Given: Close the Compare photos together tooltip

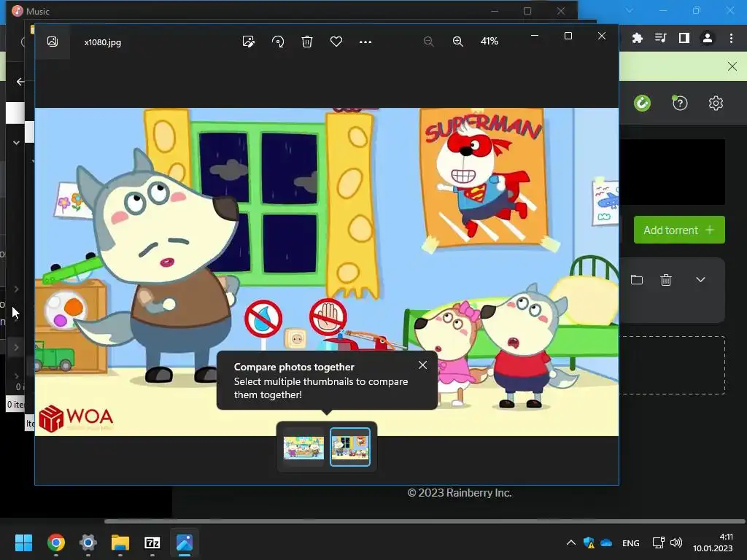Looking at the screenshot, I should pos(422,365).
